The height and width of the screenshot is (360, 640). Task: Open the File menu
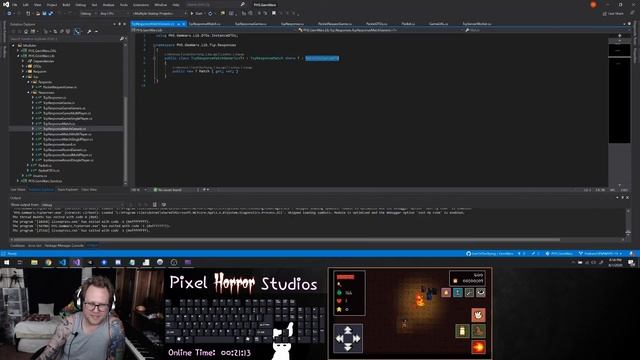coord(15,5)
